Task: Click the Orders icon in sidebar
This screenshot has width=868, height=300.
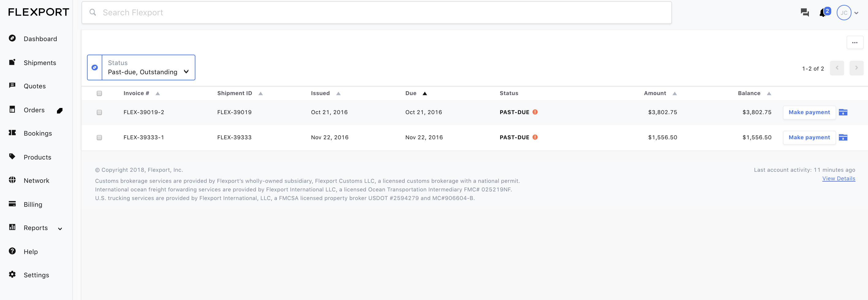Action: 12,109
